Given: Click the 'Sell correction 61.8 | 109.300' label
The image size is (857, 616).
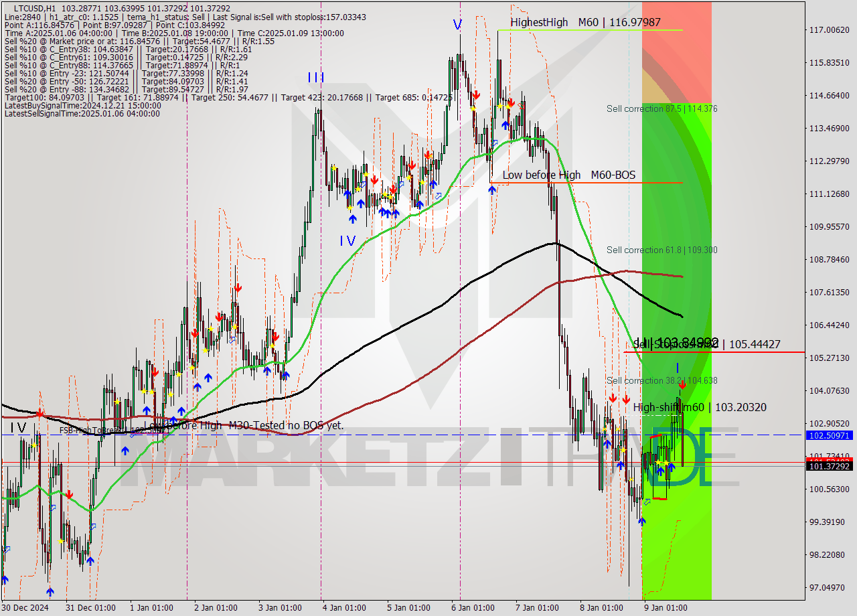Looking at the screenshot, I should click(662, 250).
